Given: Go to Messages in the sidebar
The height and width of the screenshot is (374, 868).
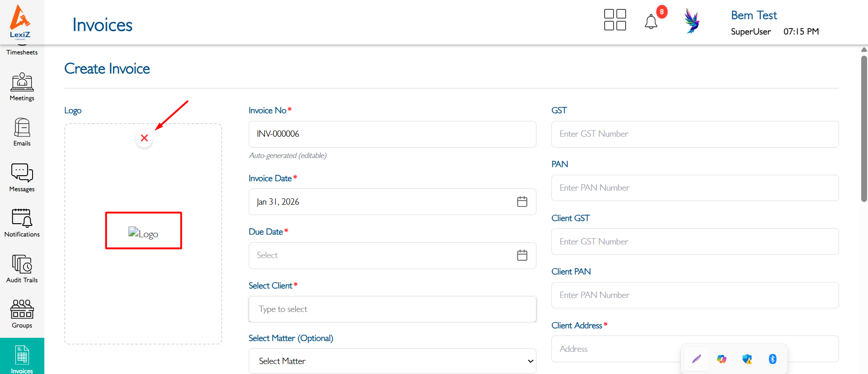Looking at the screenshot, I should [x=22, y=177].
